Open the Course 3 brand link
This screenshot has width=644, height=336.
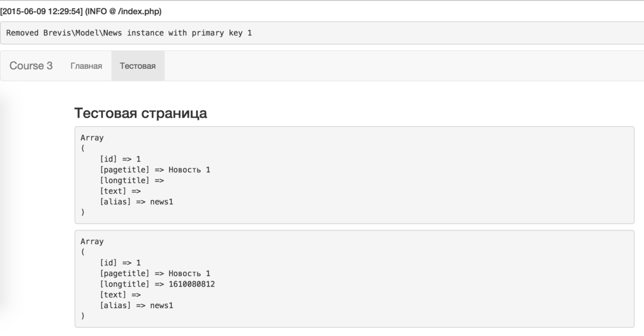(x=31, y=66)
